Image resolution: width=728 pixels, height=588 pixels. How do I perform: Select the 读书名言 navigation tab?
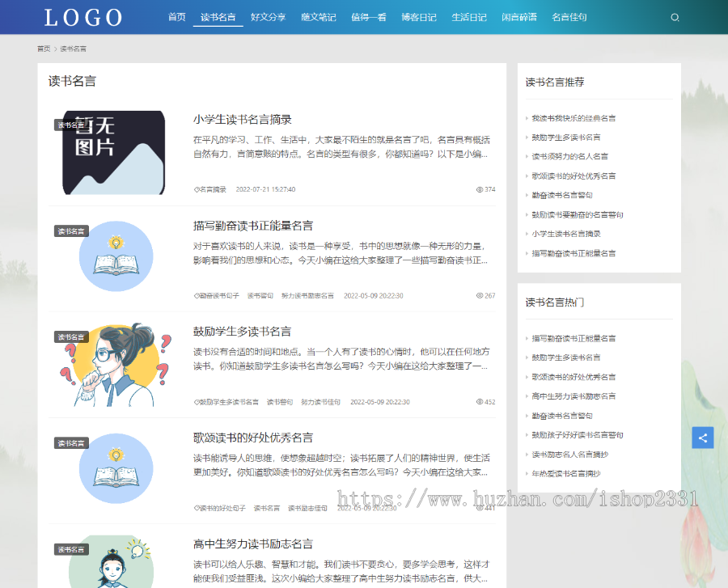pyautogui.click(x=218, y=17)
